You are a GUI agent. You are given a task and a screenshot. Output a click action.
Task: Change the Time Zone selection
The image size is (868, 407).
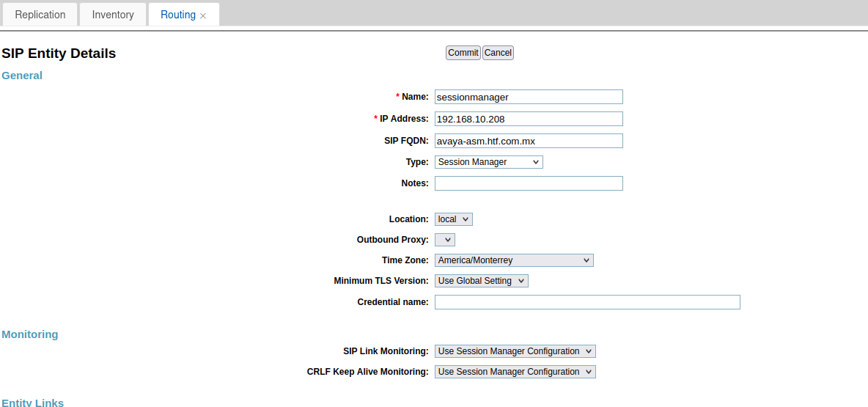click(514, 260)
